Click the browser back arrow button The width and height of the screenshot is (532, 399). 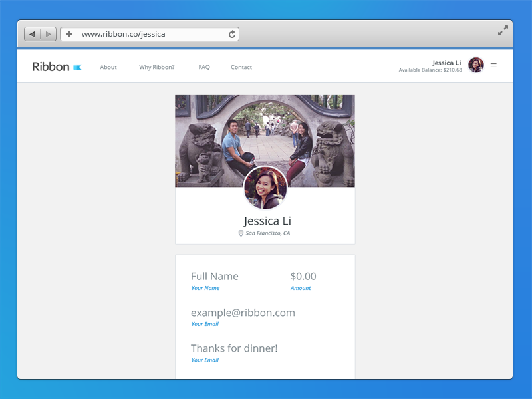click(x=32, y=34)
